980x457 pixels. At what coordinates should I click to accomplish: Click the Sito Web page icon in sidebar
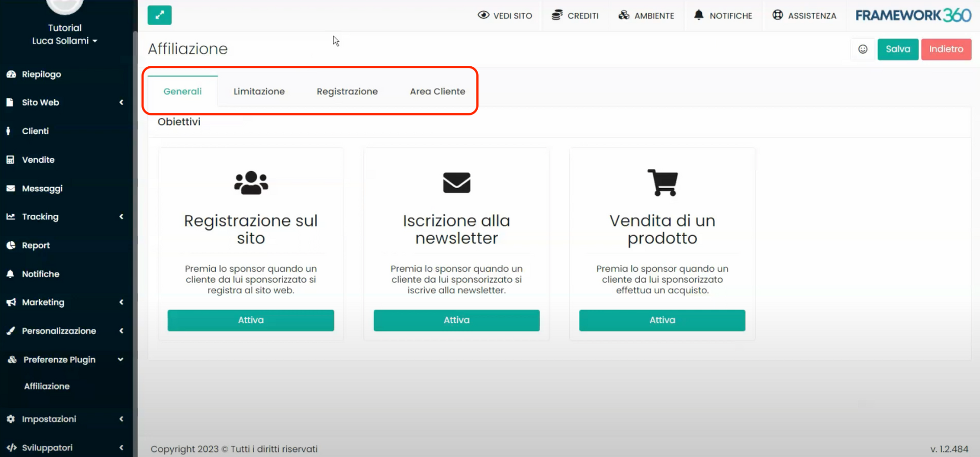10,102
